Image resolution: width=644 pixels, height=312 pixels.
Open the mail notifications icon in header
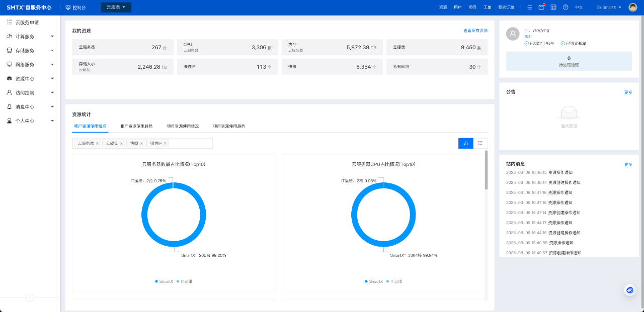click(541, 8)
